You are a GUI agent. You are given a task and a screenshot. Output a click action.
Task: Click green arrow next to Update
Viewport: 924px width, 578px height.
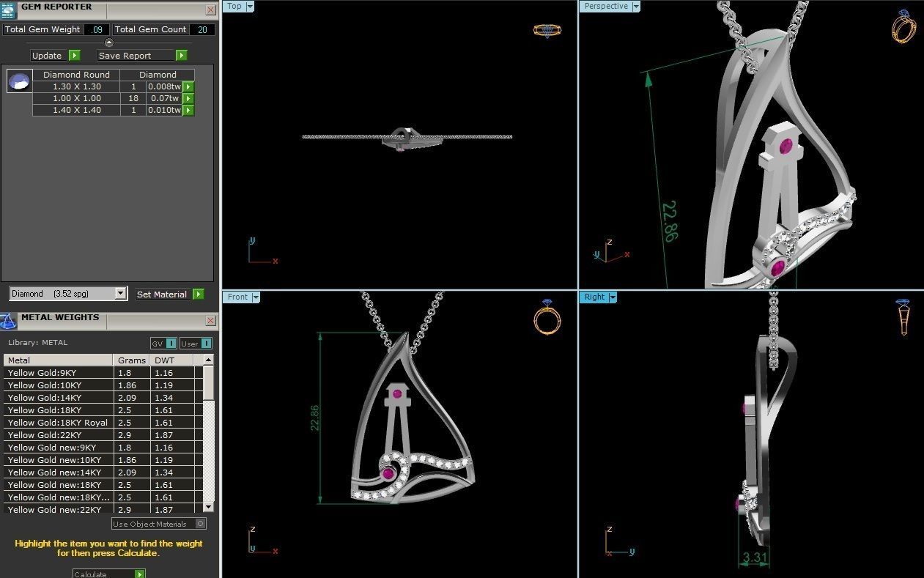click(74, 56)
